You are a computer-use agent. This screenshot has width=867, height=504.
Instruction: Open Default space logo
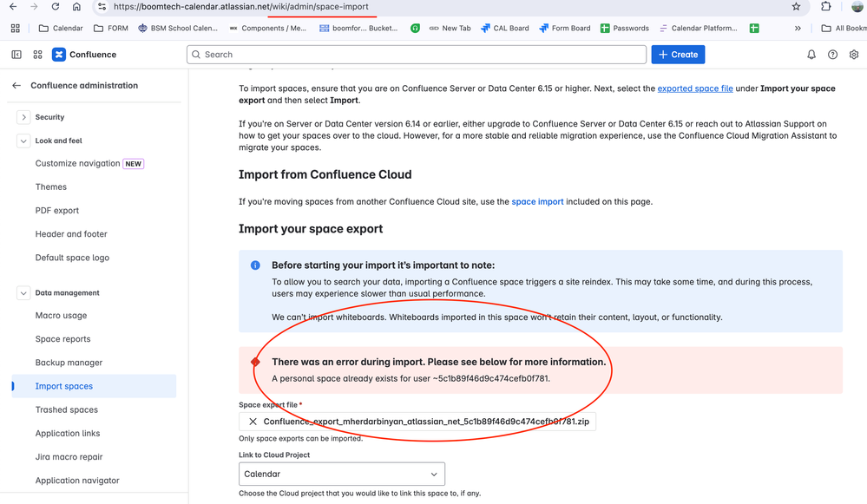tap(72, 258)
